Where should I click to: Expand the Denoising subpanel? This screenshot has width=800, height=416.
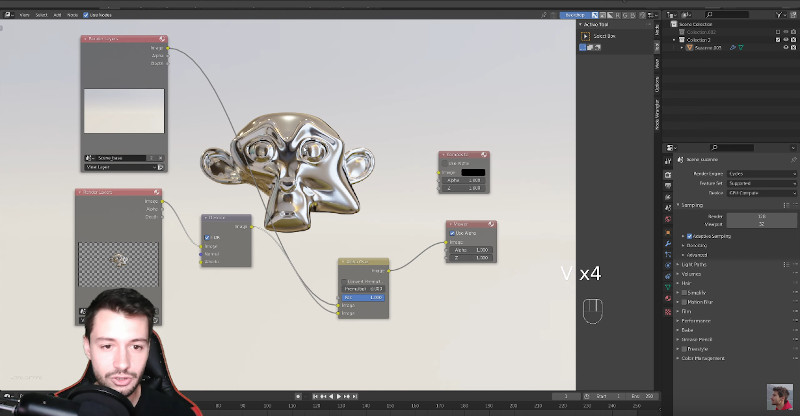696,246
